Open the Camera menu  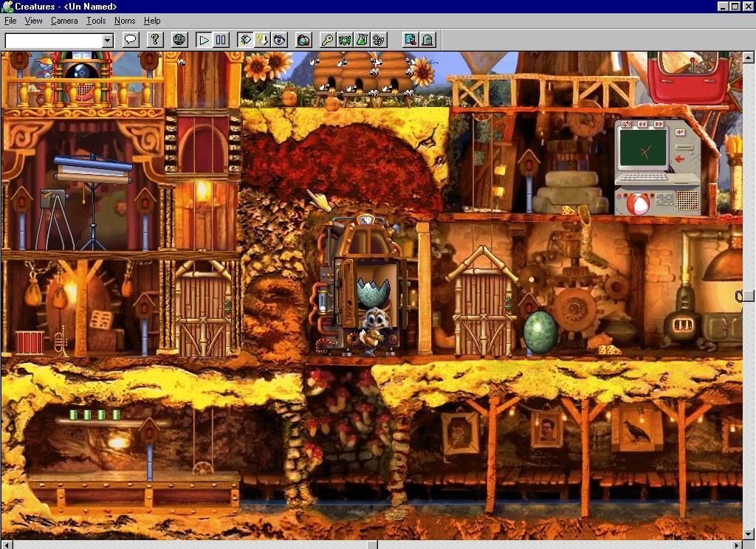(64, 21)
